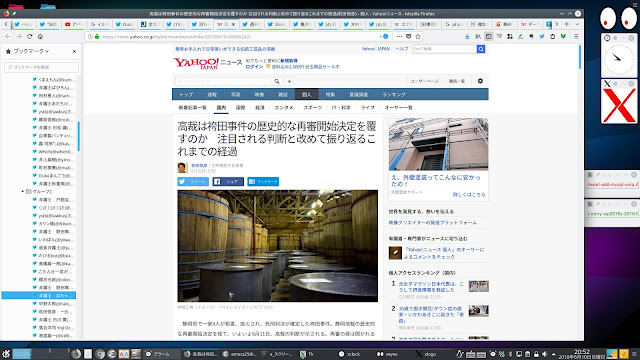Open the 経済 category in the sub-navigation
Screen dimensions: 640x360
[260, 107]
